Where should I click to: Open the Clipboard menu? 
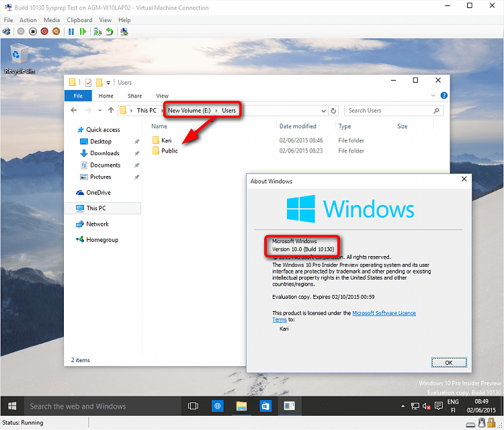pyautogui.click(x=79, y=20)
